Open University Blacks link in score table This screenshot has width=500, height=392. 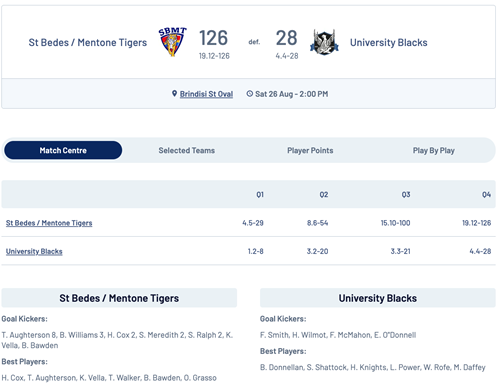(x=34, y=251)
